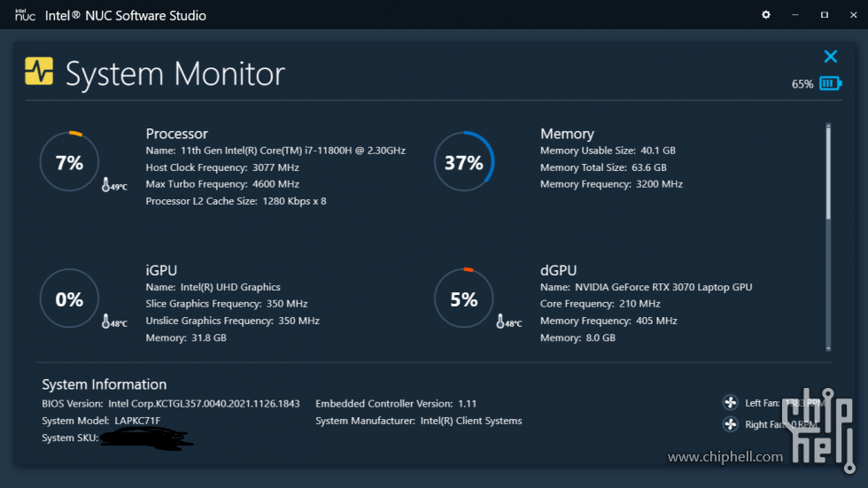Viewport: 868px width, 488px height.
Task: Click the processor name i7-11800H line
Action: click(x=275, y=151)
